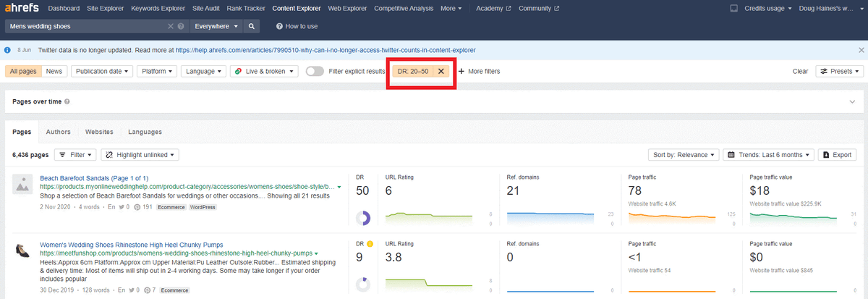Click the Rhinestone Pumps shoe thumbnail
Viewport: 868px width, 299px height.
coord(22,251)
